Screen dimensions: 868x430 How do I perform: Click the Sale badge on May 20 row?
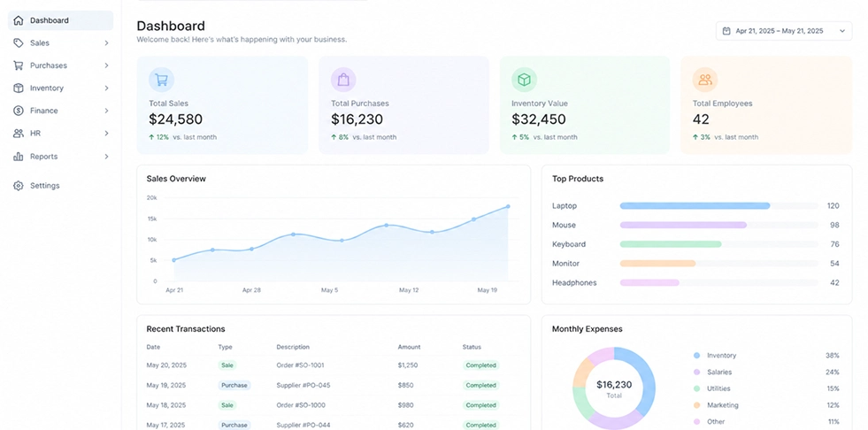tap(227, 365)
